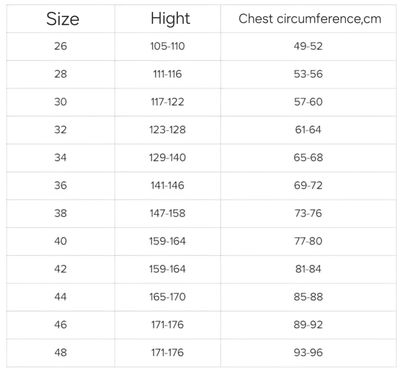Select size 48 cell
Screen dimensions: 400x371
(x=61, y=352)
